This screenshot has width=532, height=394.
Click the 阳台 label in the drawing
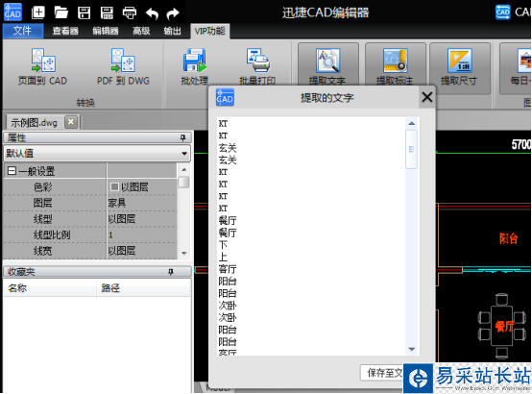click(x=509, y=238)
